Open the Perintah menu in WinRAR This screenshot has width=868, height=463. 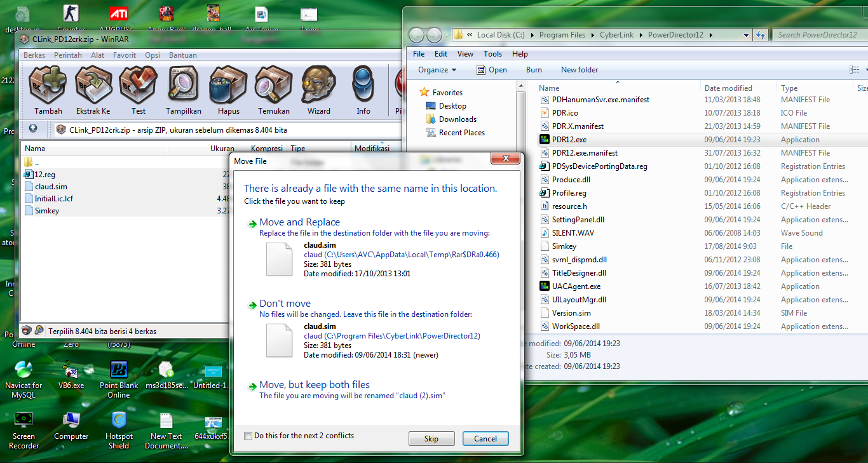coord(68,55)
